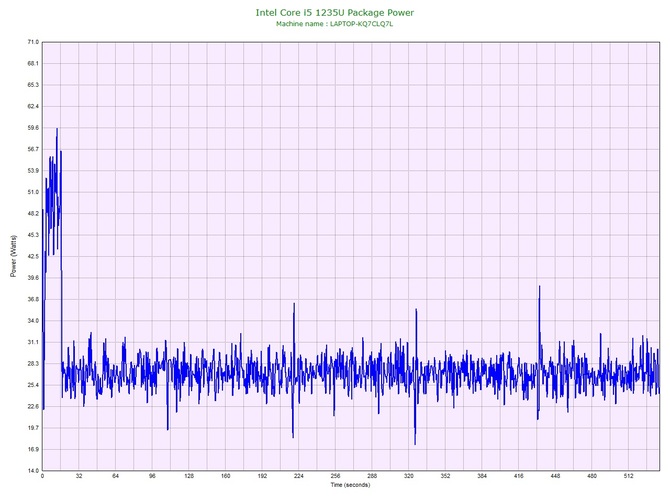Click the y-axis value 42.5
The width and height of the screenshot is (670, 502).
click(33, 256)
